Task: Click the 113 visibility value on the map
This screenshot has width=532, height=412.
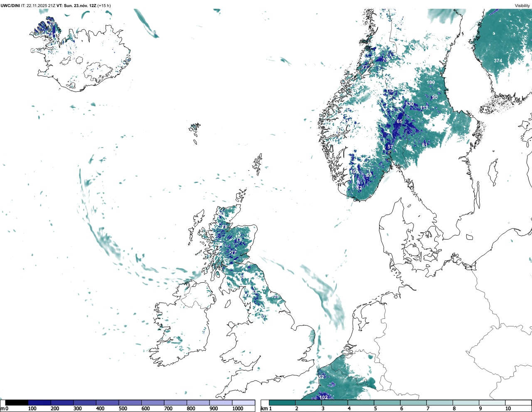Action: click(424, 108)
